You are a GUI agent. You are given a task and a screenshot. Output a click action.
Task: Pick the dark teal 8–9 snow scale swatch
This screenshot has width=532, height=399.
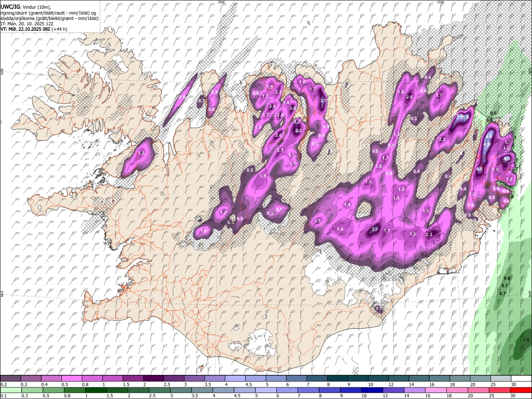337,379
